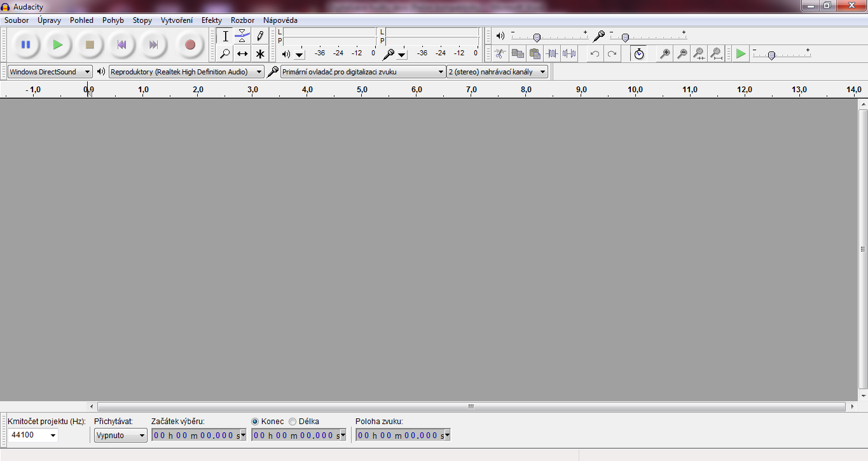Click the Undo arrow icon
Screen dimensions: 868x461
[x=595, y=54]
